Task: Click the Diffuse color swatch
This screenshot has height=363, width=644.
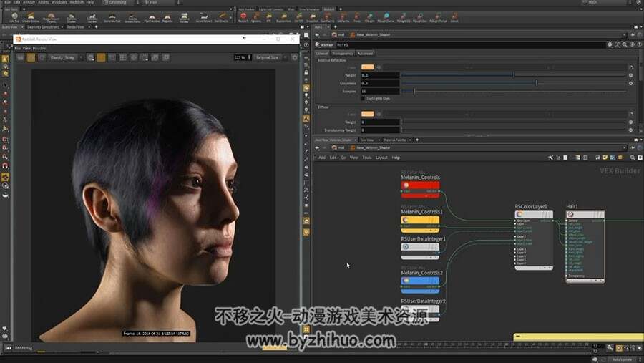Action: click(x=367, y=114)
